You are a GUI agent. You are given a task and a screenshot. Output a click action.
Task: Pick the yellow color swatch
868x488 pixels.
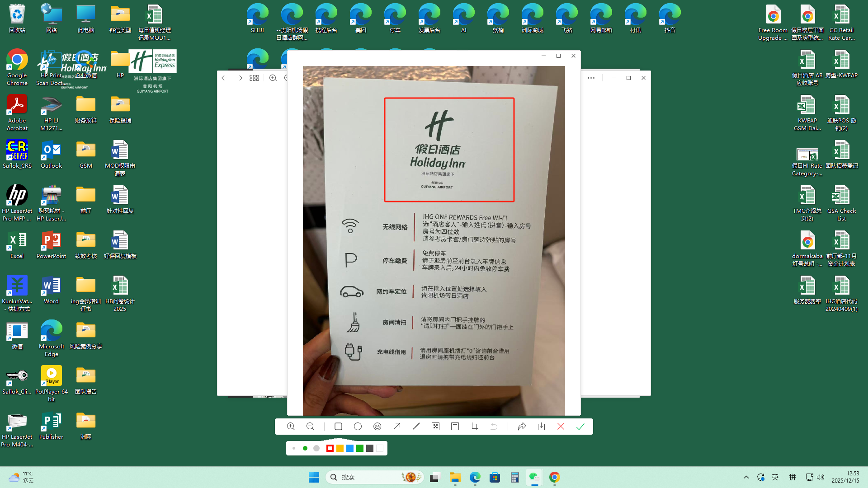[x=340, y=448]
